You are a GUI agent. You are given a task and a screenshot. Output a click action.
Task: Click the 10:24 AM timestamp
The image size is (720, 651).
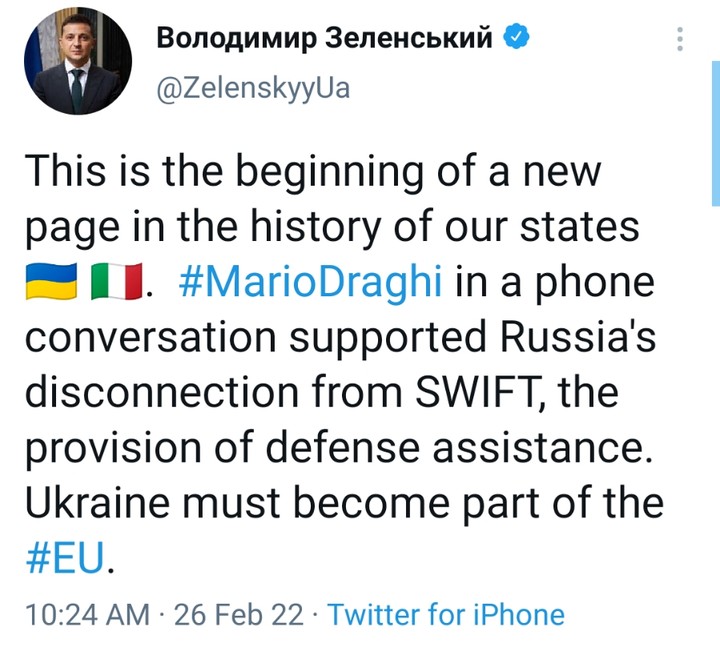coord(87,614)
